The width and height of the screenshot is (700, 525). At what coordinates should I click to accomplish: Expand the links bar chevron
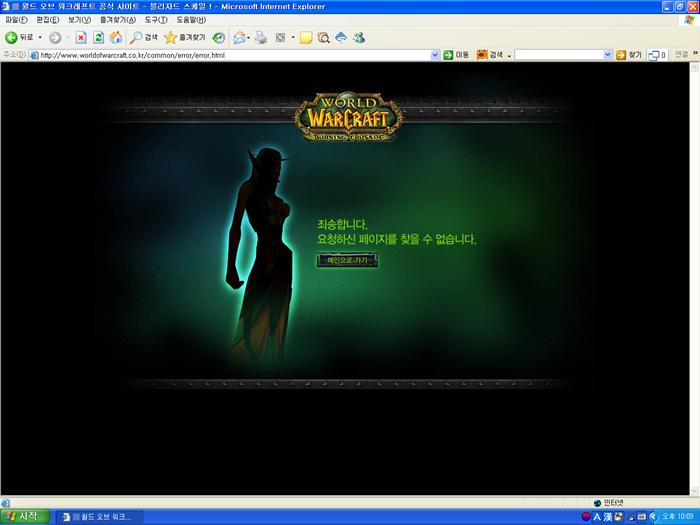[695, 53]
